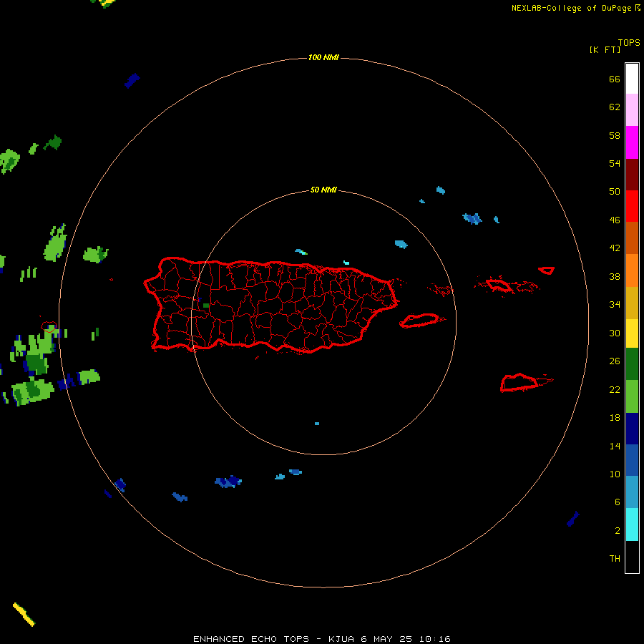
Task: Click the dark orange legend swatch
Action: pyautogui.click(x=632, y=238)
